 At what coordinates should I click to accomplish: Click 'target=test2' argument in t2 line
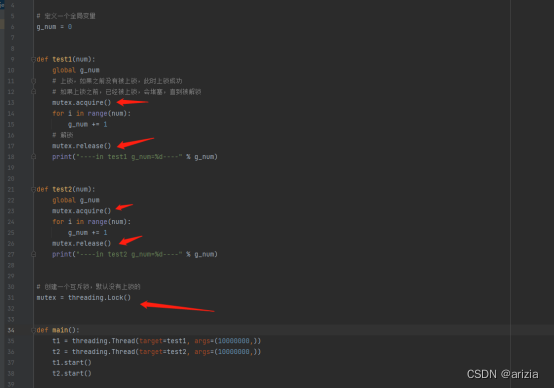(163, 352)
